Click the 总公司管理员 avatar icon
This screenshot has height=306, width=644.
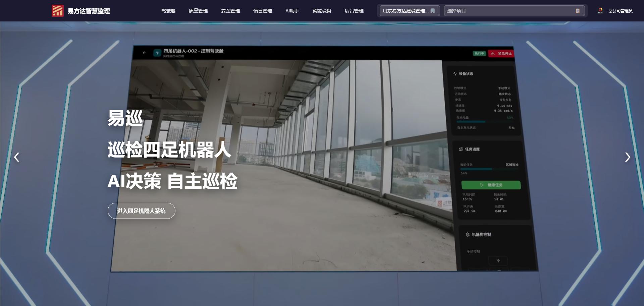coord(600,10)
